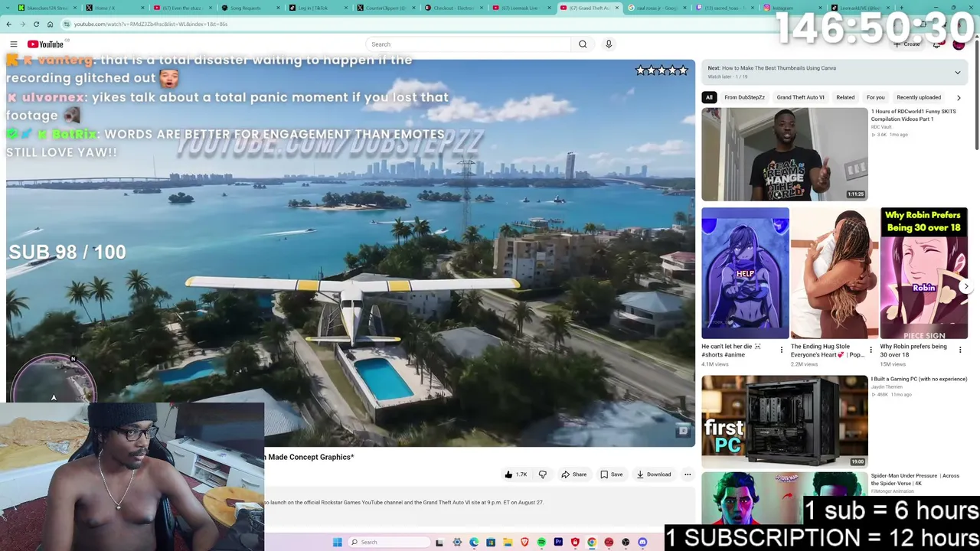This screenshot has height=551, width=980.
Task: Open the 'He can't let her die' short thumbnail
Action: (745, 273)
